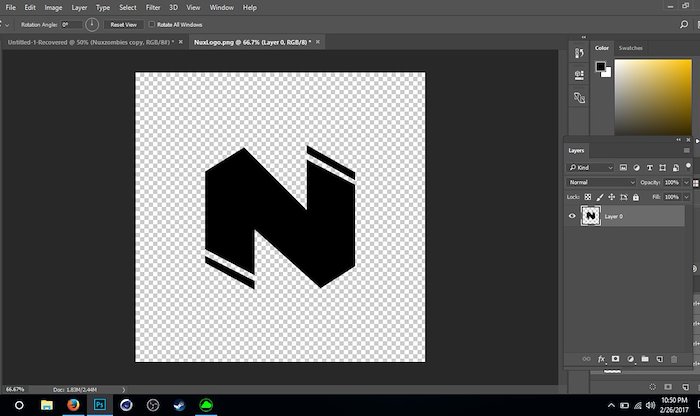Filter layers by type layers icon
The width and height of the screenshot is (700, 416).
(650, 167)
